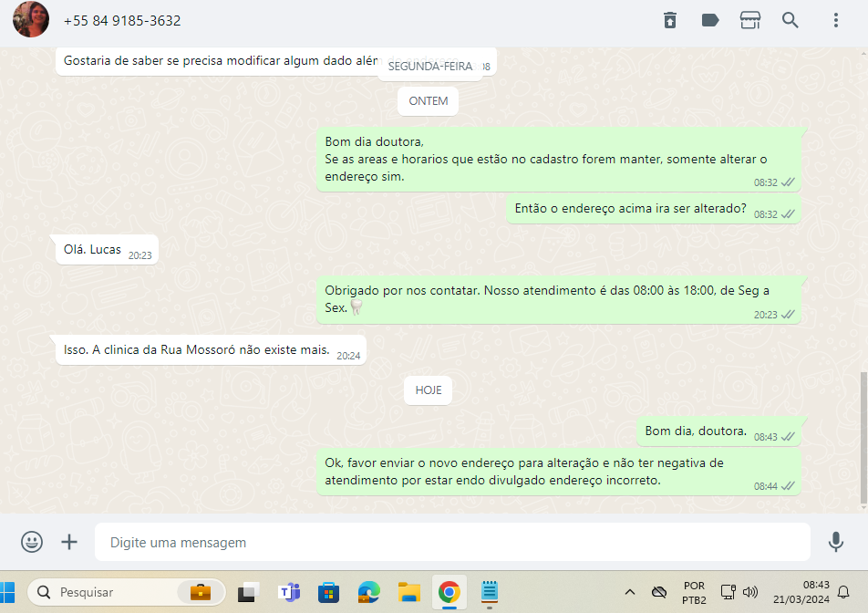Open Windows notifications bell
This screenshot has height=613, width=868.
coord(843,593)
